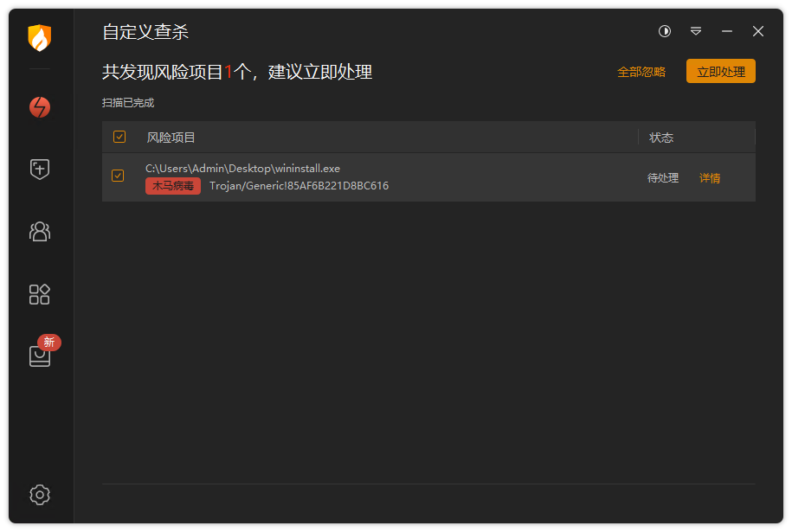This screenshot has width=792, height=532.
Task: Click the 全部忽略 link
Action: click(641, 72)
